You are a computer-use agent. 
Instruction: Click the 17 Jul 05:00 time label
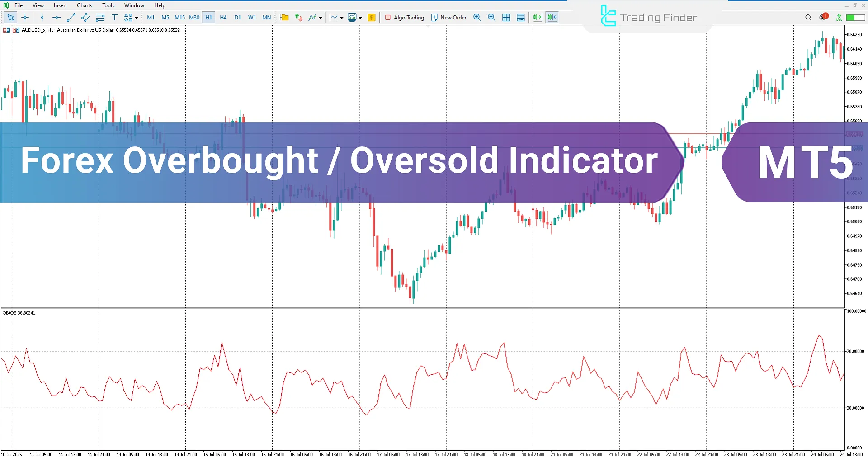coord(388,454)
